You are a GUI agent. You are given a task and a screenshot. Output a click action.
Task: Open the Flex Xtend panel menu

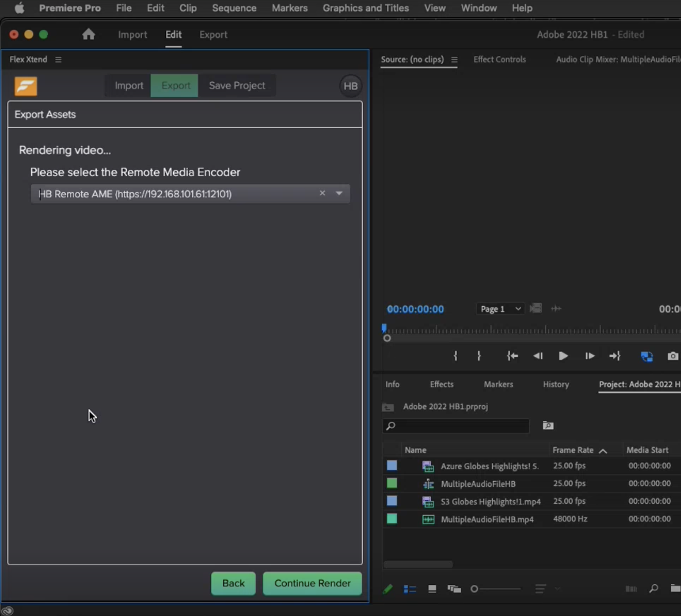point(58,59)
